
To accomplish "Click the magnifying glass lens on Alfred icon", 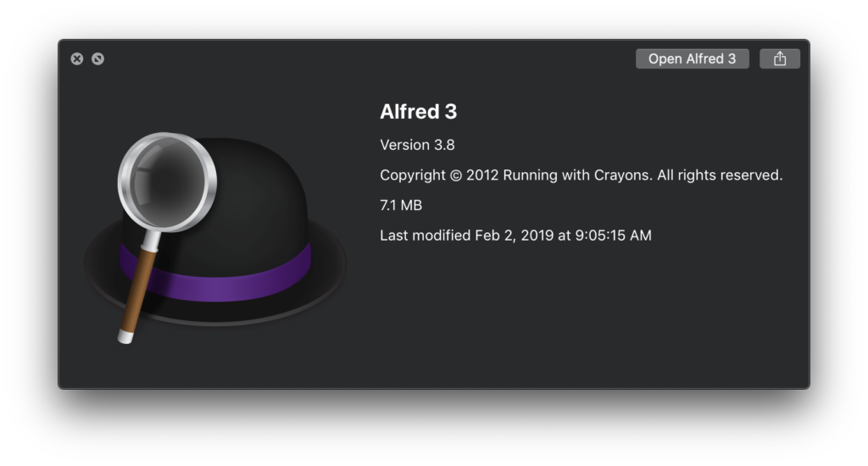I will tap(167, 181).
